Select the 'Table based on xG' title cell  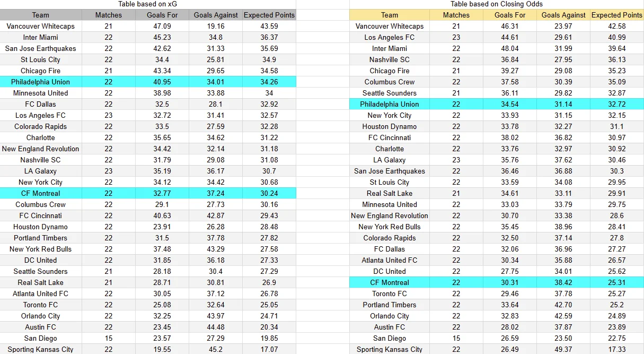(x=148, y=4)
